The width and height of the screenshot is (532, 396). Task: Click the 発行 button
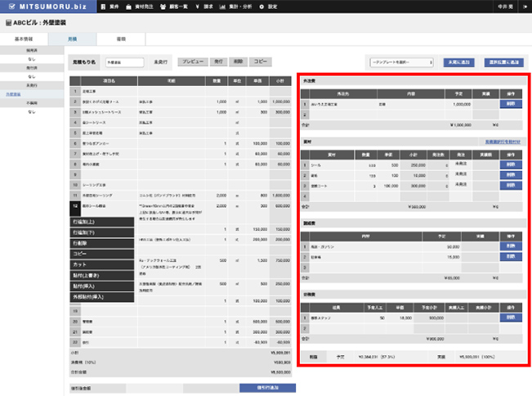(219, 61)
